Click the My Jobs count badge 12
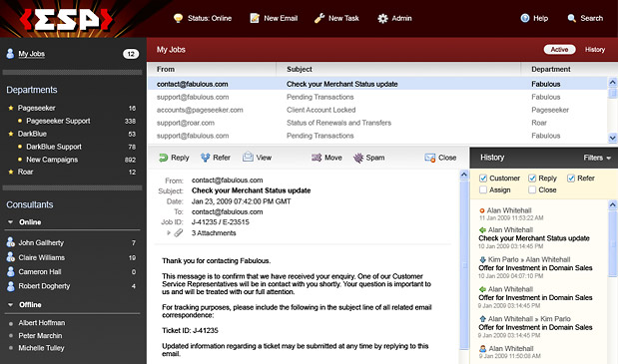 coord(131,54)
